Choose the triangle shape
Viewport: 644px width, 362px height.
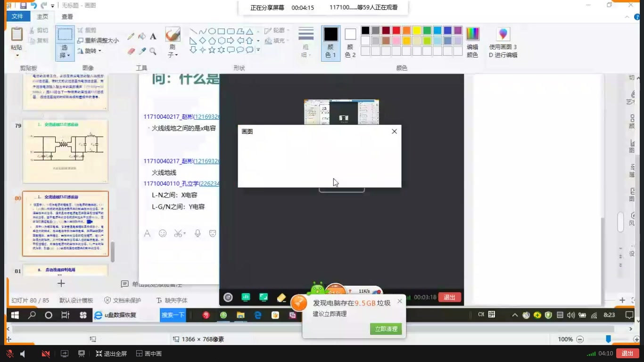click(x=249, y=32)
